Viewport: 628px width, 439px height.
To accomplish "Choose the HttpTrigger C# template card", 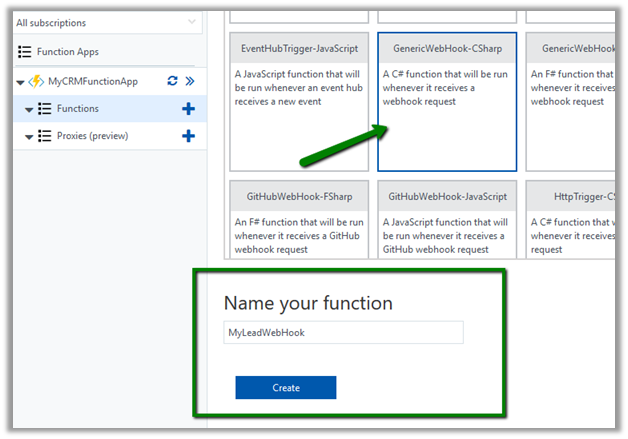I will click(571, 220).
